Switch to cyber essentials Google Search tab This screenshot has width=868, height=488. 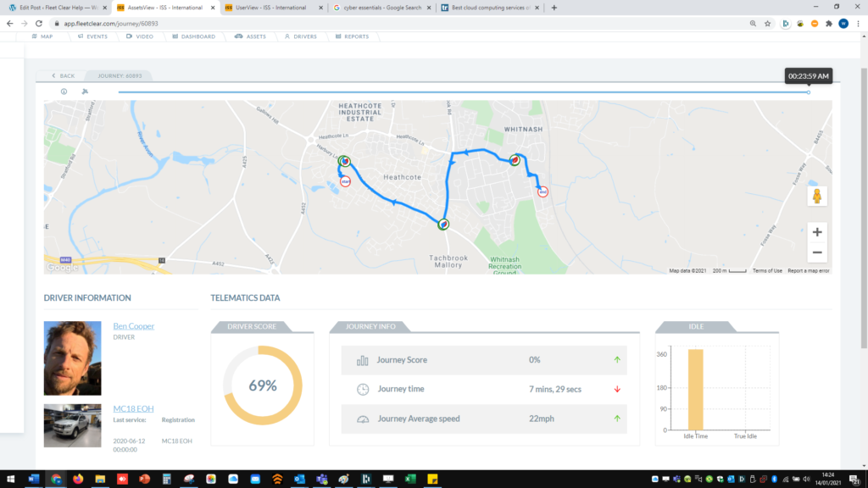(x=381, y=8)
